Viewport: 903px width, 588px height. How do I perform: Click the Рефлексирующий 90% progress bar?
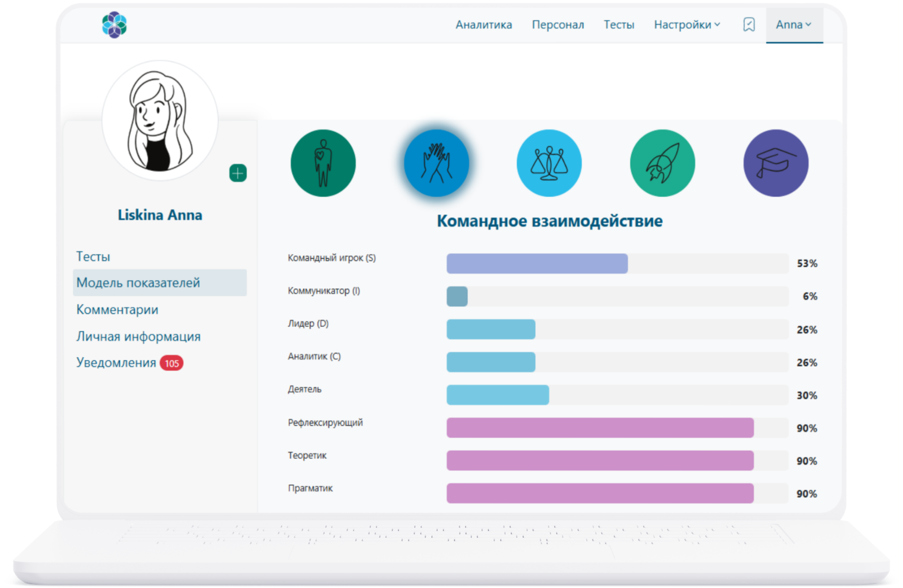(599, 428)
